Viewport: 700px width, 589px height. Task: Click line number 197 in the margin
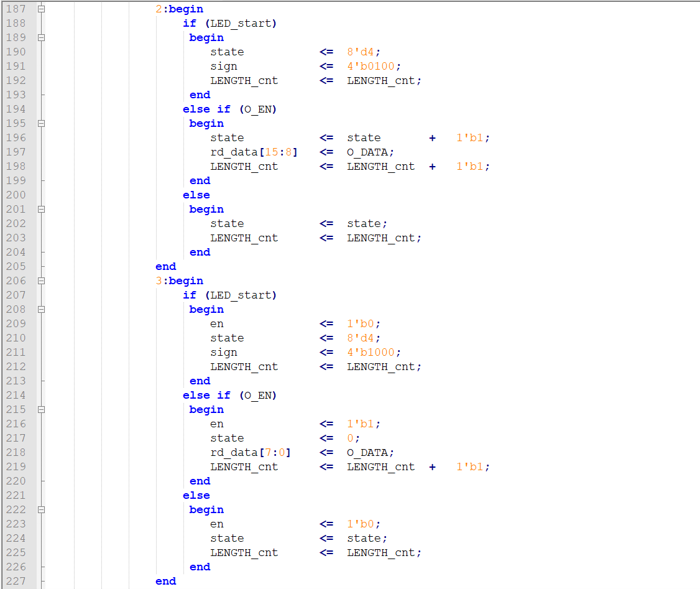[16, 152]
